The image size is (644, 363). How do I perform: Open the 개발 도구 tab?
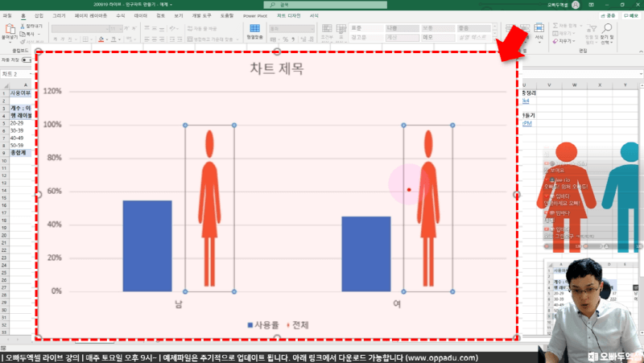(201, 15)
